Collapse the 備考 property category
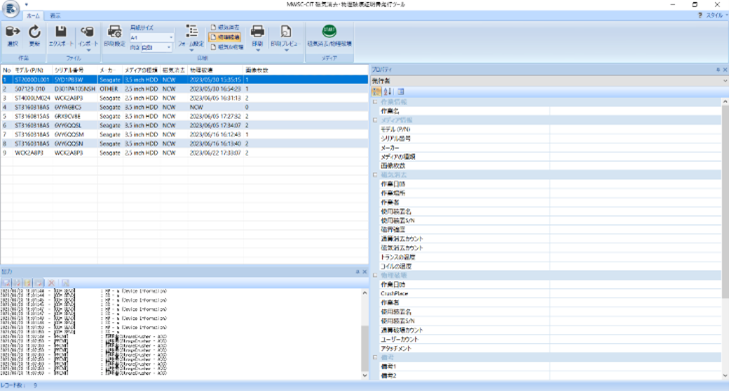The width and height of the screenshot is (729, 391). point(375,357)
